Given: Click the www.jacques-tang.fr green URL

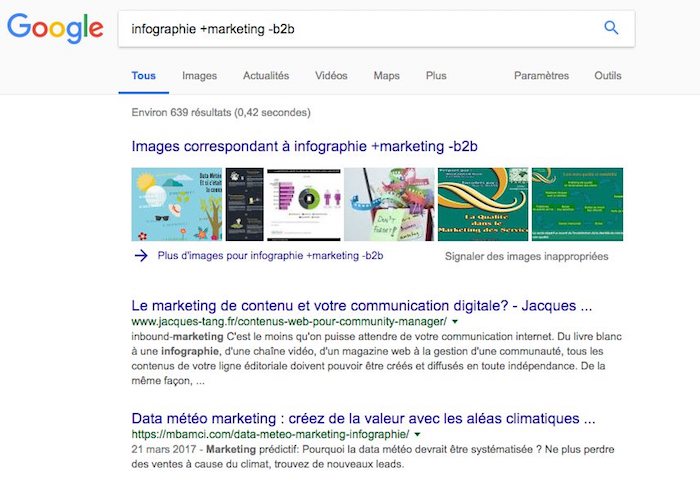Looking at the screenshot, I should (289, 321).
